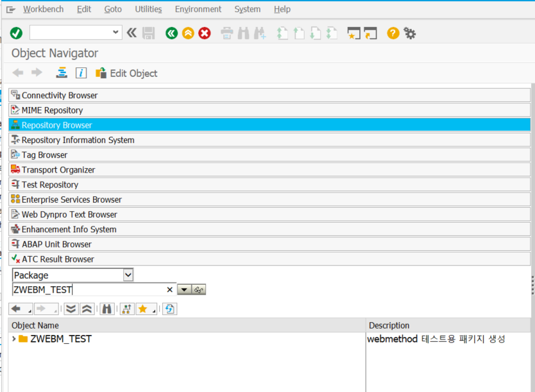This screenshot has width=535, height=392.
Task: Click the red Cancel icon in toolbar
Action: (205, 33)
